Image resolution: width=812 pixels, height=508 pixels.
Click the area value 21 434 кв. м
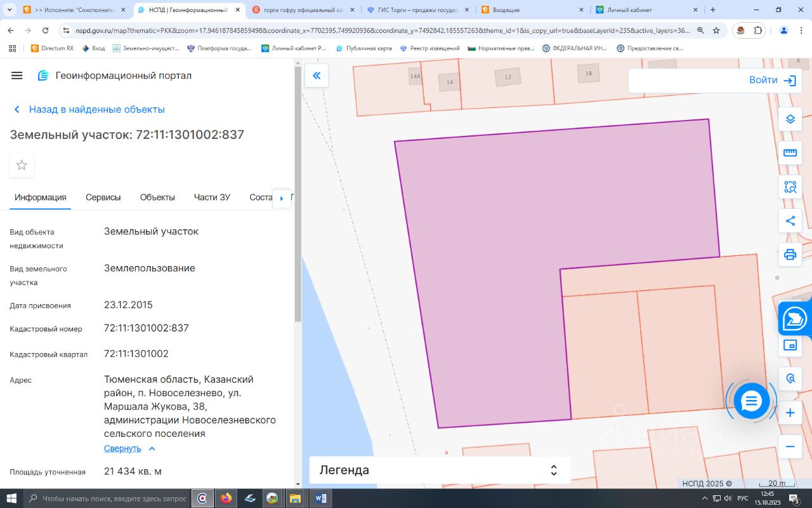point(133,471)
